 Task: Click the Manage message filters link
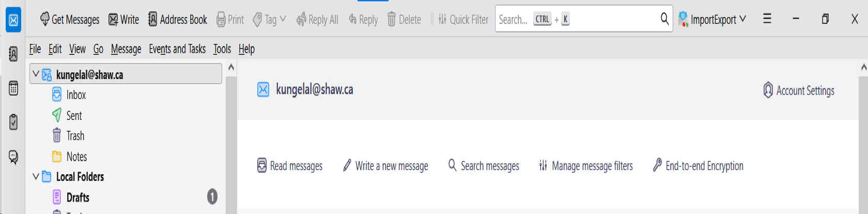[585, 166]
